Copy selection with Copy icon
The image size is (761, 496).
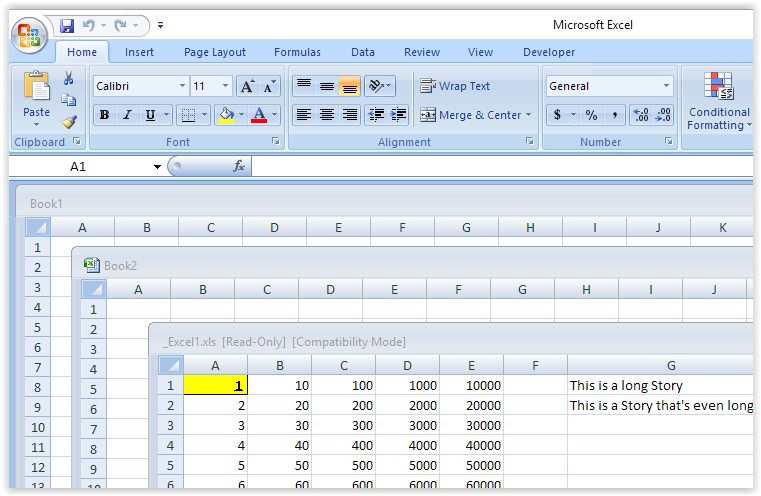pyautogui.click(x=68, y=99)
